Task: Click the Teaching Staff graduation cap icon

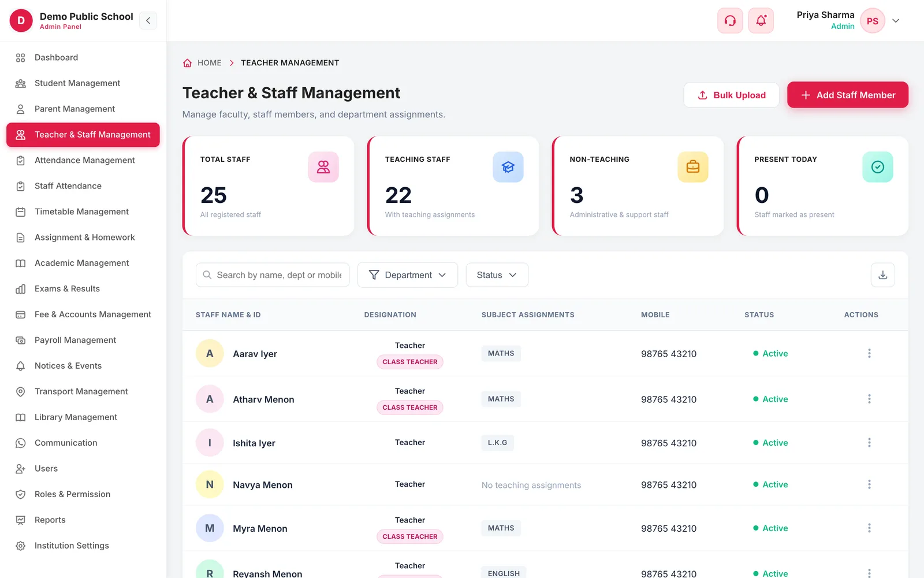Action: [x=508, y=167]
